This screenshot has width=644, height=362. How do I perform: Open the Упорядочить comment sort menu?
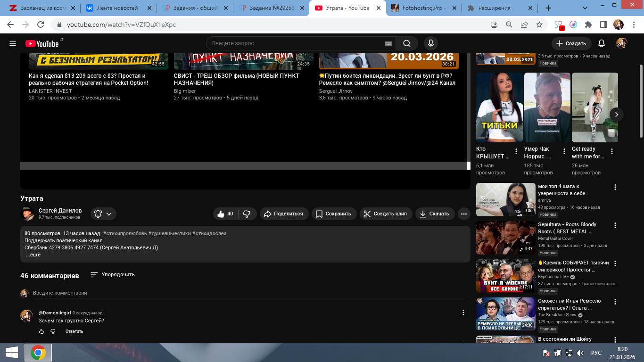click(113, 274)
